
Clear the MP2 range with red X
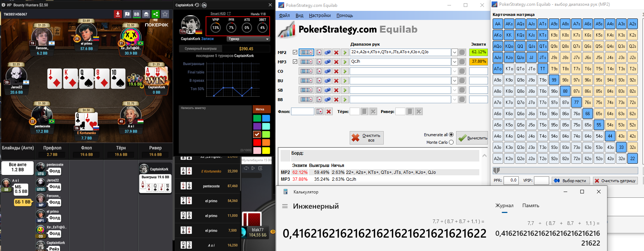336,53
